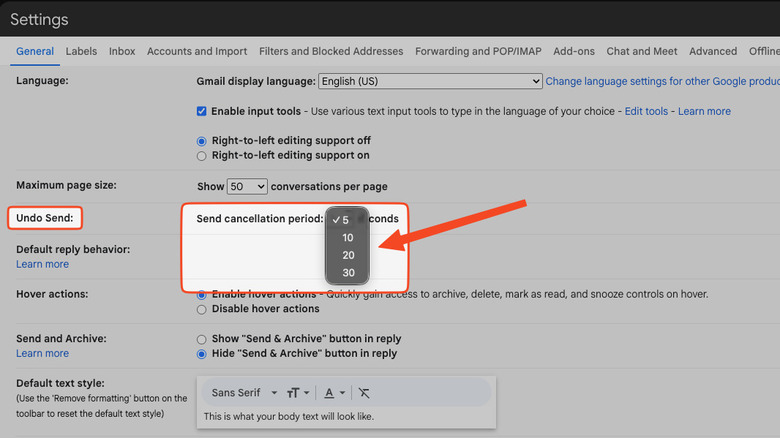Open the Filters and Blocked Addresses tab
780x438 pixels.
331,51
